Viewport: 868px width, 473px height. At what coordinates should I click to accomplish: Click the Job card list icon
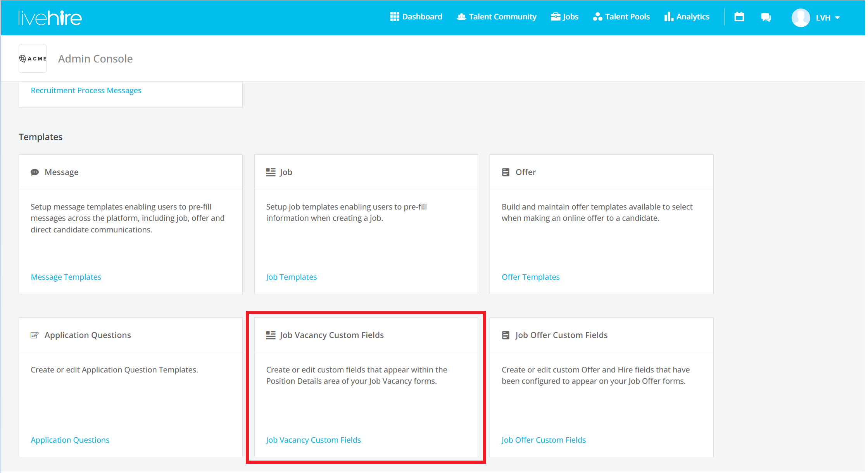271,172
